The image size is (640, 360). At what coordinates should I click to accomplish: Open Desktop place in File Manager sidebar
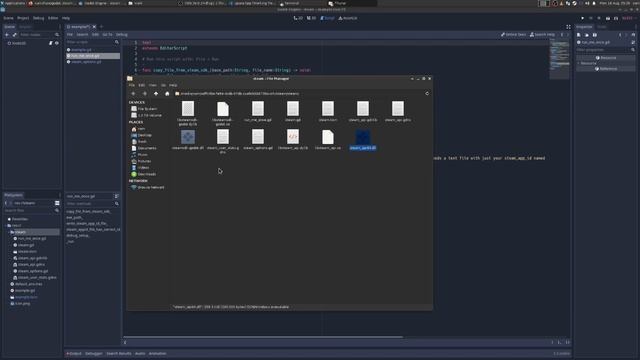pyautogui.click(x=142, y=135)
